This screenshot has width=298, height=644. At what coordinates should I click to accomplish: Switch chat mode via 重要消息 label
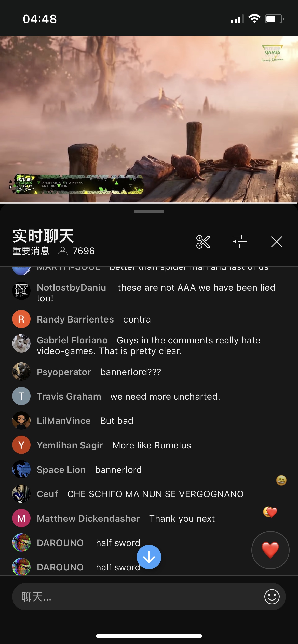coord(31,251)
